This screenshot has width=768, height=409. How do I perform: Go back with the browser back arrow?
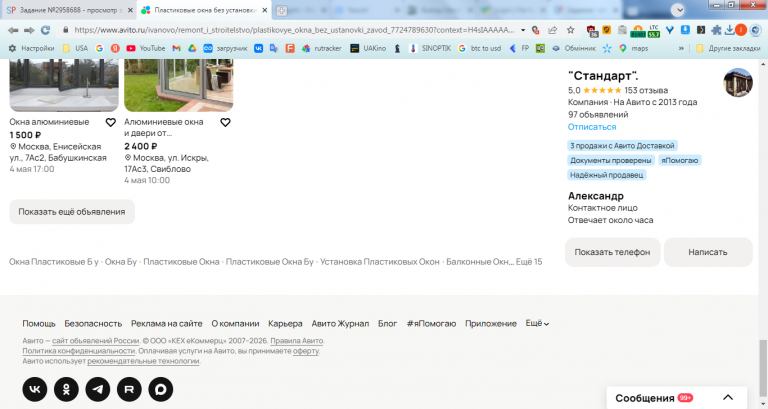point(13,30)
